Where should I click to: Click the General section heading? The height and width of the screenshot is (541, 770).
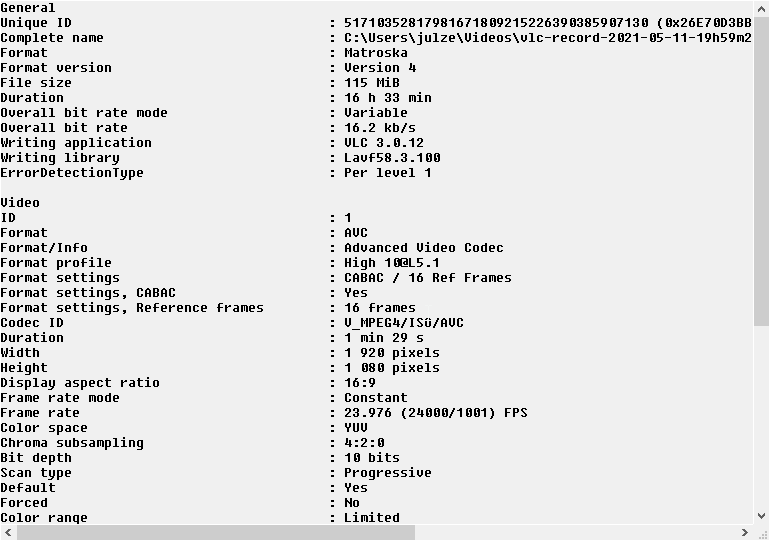click(x=28, y=8)
